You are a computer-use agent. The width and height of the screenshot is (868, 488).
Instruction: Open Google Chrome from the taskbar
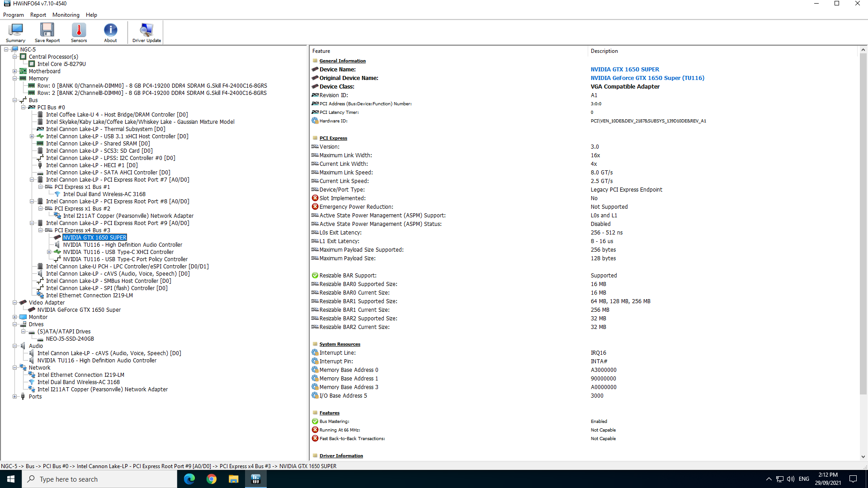[x=212, y=479]
